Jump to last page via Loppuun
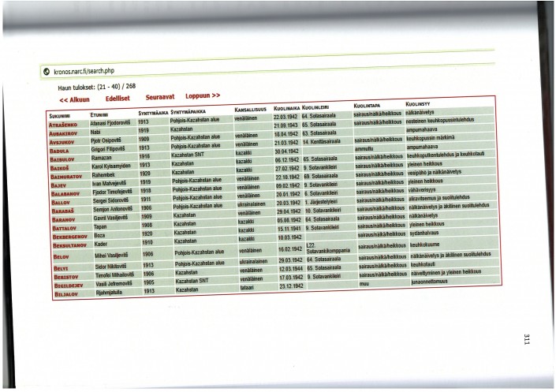Image resolution: width=556 pixels, height=392 pixels. click(203, 96)
